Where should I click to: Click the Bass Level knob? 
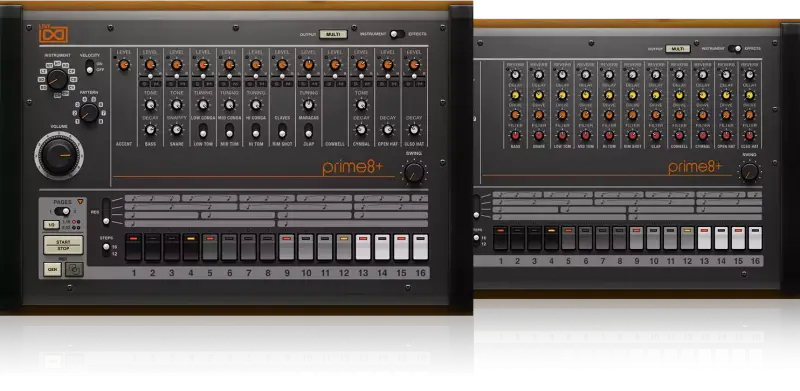[x=150, y=65]
